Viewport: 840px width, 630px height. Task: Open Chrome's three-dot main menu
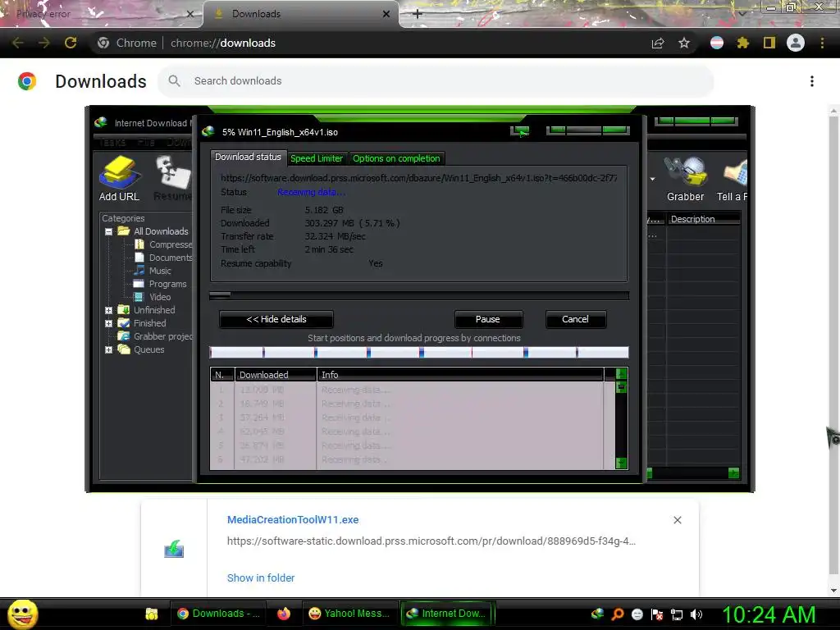822,43
